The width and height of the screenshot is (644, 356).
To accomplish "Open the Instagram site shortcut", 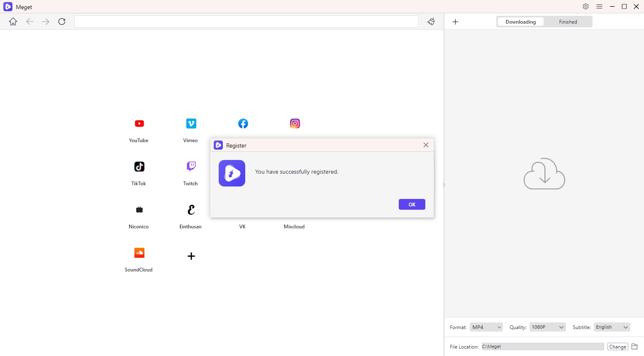I will coord(295,124).
